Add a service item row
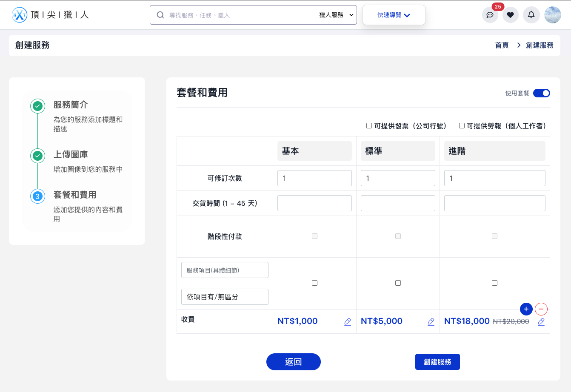The image size is (571, 392). coord(526,309)
